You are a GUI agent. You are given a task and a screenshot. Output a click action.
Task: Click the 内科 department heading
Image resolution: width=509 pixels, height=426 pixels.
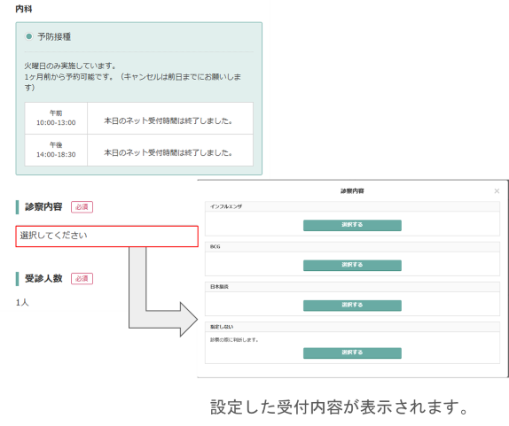[24, 9]
